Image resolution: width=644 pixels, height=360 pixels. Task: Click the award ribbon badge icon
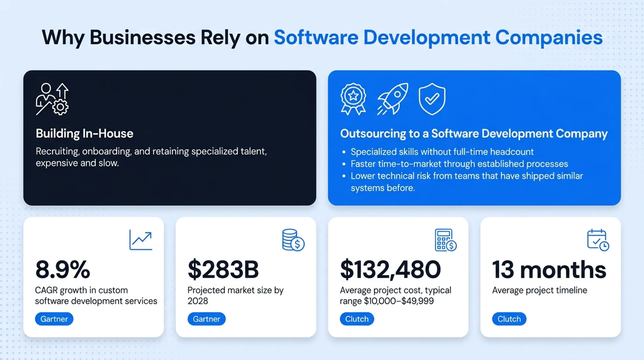(353, 99)
